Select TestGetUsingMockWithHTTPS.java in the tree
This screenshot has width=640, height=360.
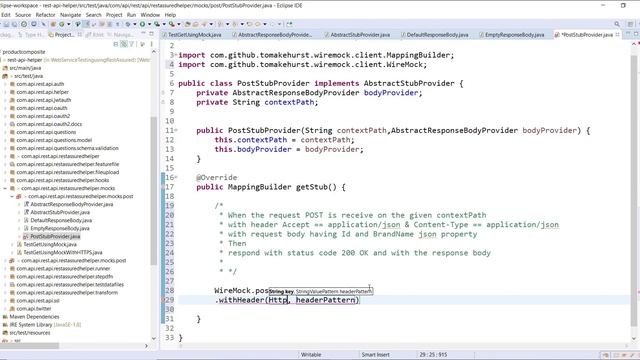click(x=62, y=253)
